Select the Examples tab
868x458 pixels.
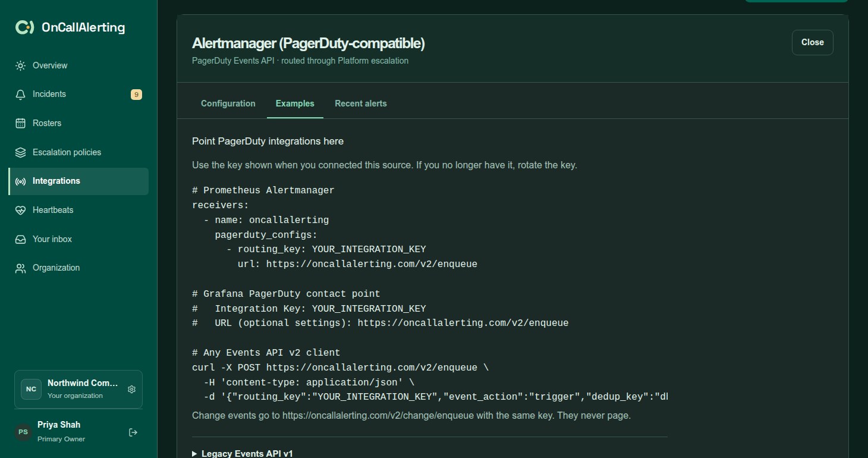click(295, 103)
